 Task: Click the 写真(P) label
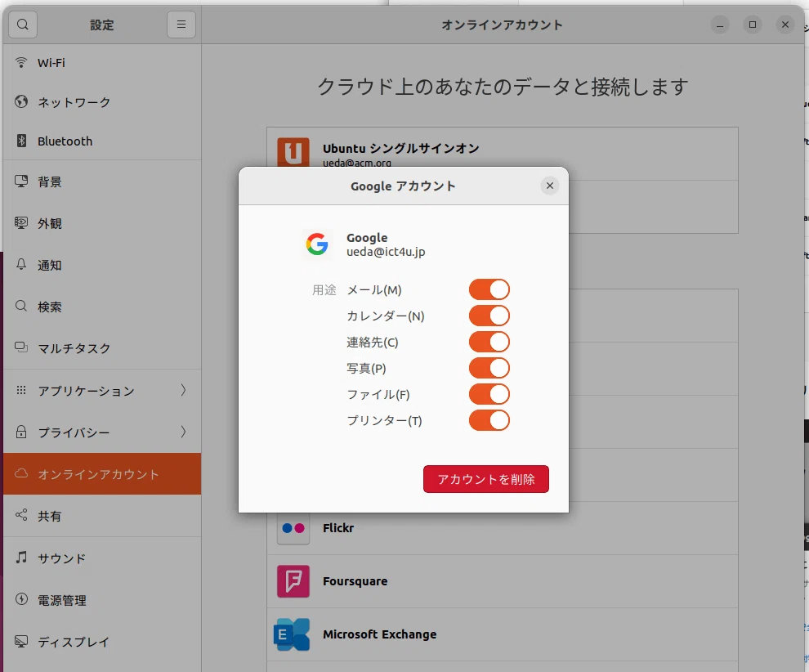(366, 369)
